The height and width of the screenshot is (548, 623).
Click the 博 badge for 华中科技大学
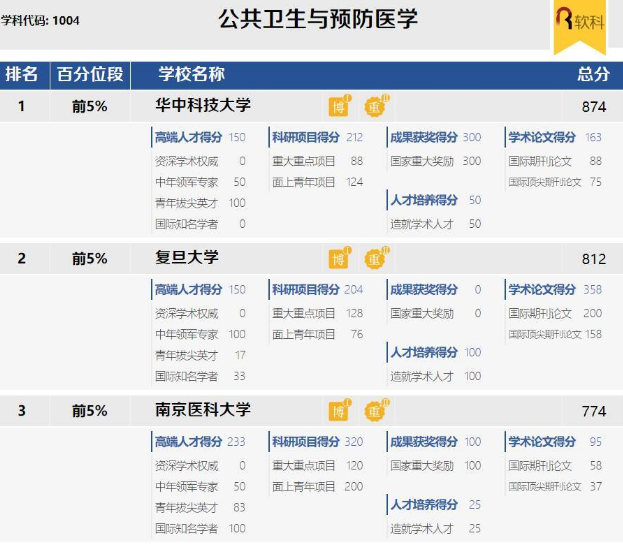point(340,106)
